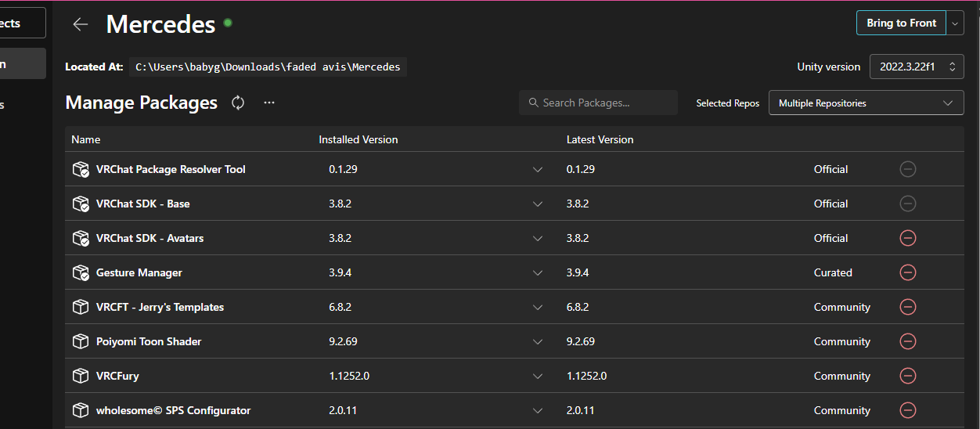Remove the Poiyomi Toon Shader package

point(908,341)
